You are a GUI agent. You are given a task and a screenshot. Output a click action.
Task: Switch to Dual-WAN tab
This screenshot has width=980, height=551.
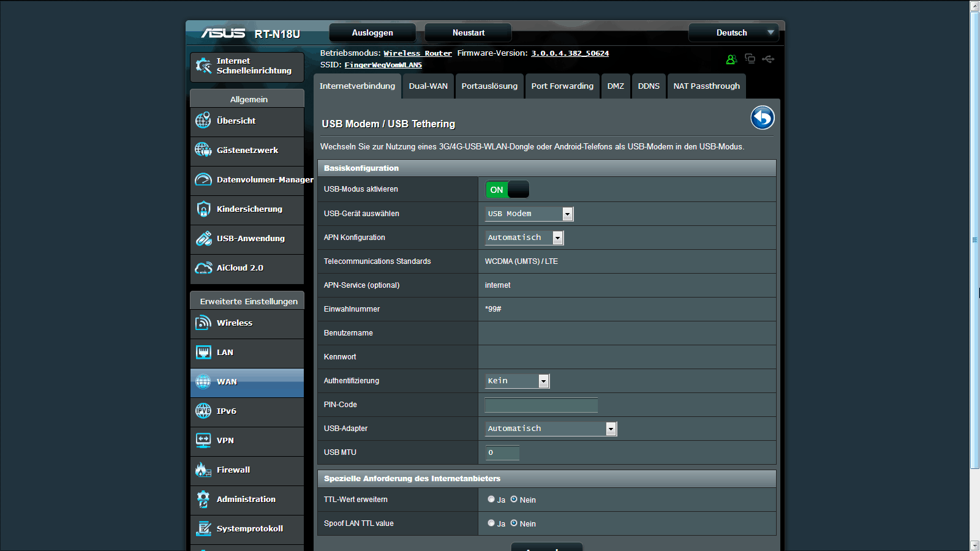pyautogui.click(x=428, y=86)
